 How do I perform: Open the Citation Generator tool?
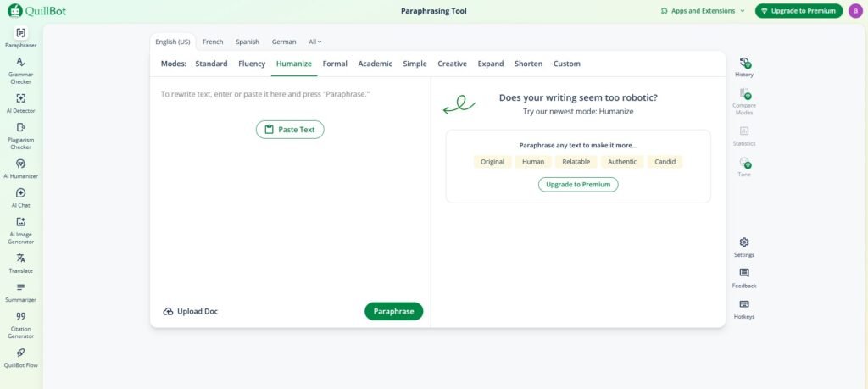20,325
